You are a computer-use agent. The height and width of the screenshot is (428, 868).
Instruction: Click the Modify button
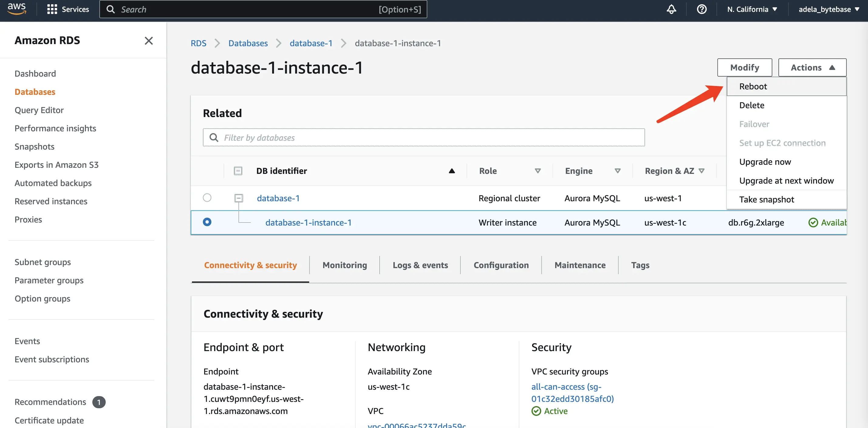click(744, 67)
